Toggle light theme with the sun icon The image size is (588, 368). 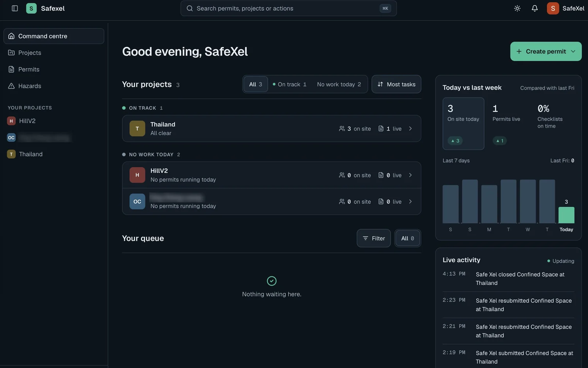click(x=517, y=8)
